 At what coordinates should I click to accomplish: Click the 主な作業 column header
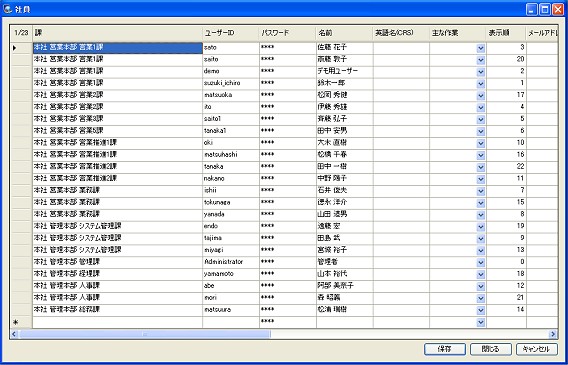458,34
